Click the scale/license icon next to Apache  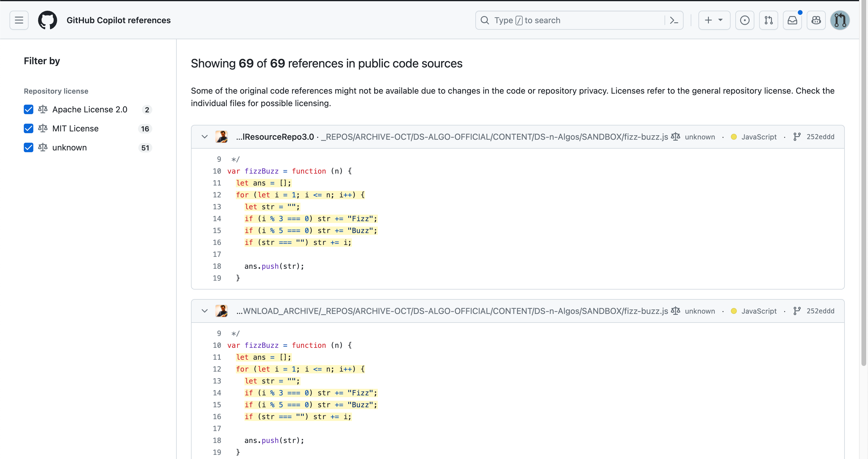(44, 109)
